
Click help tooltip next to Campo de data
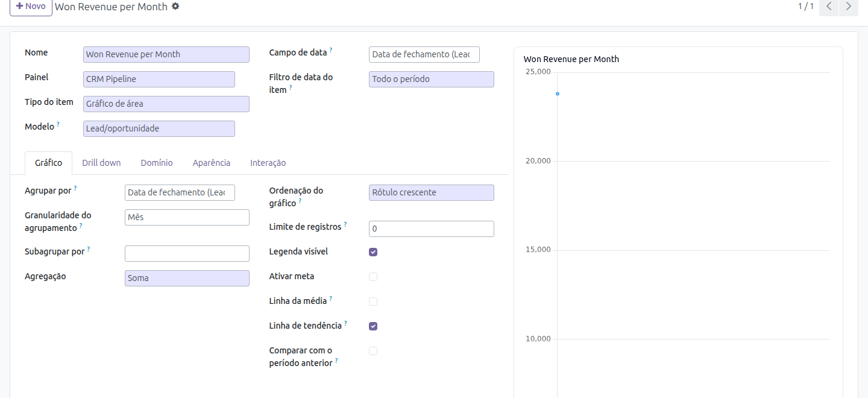pyautogui.click(x=331, y=50)
